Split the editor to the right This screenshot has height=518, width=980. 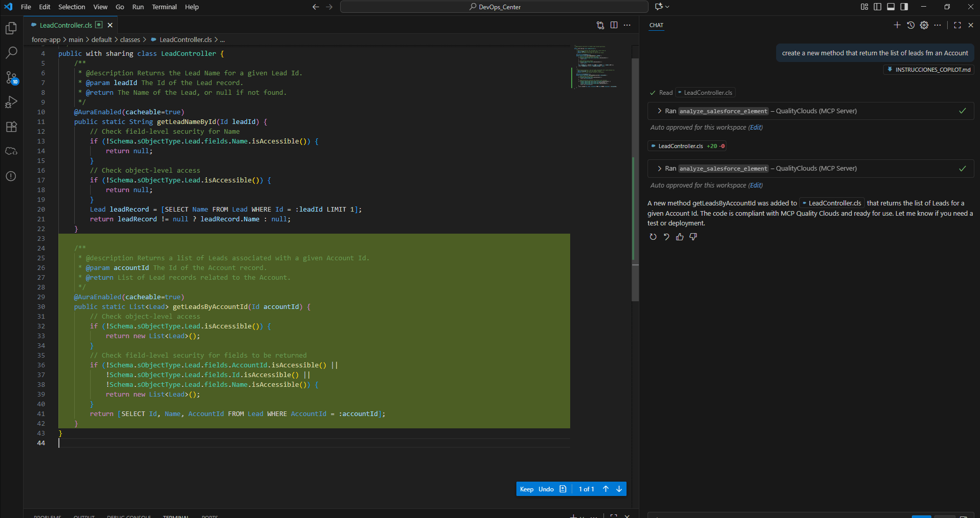coord(614,25)
